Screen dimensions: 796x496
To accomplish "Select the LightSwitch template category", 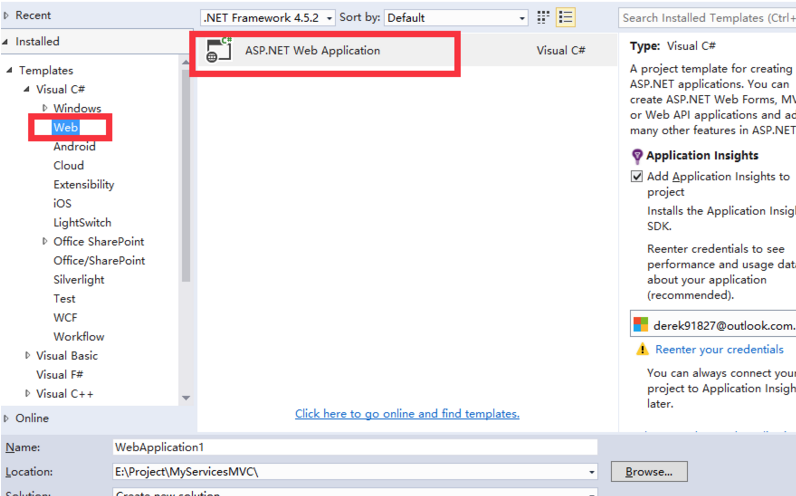I will [82, 222].
